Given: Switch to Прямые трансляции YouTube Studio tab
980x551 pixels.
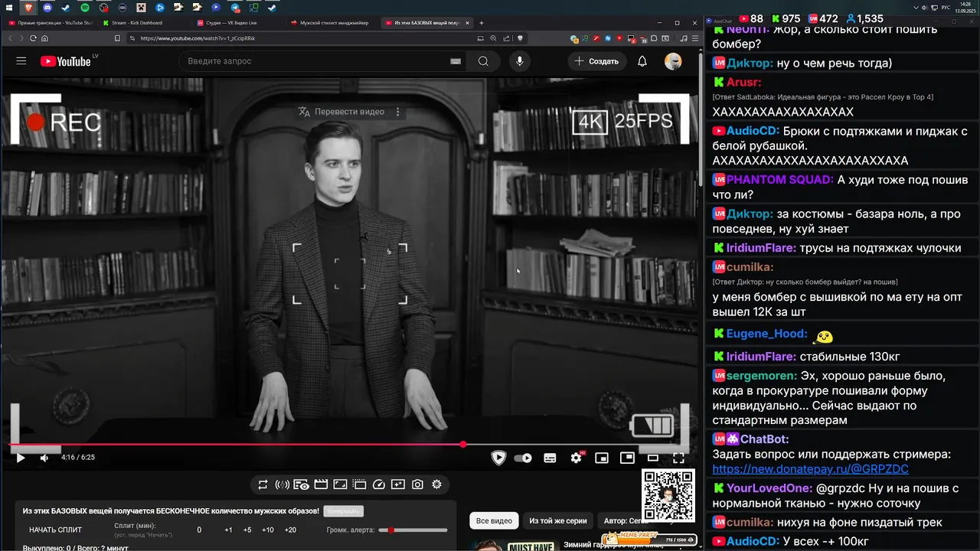Looking at the screenshot, I should pyautogui.click(x=51, y=23).
